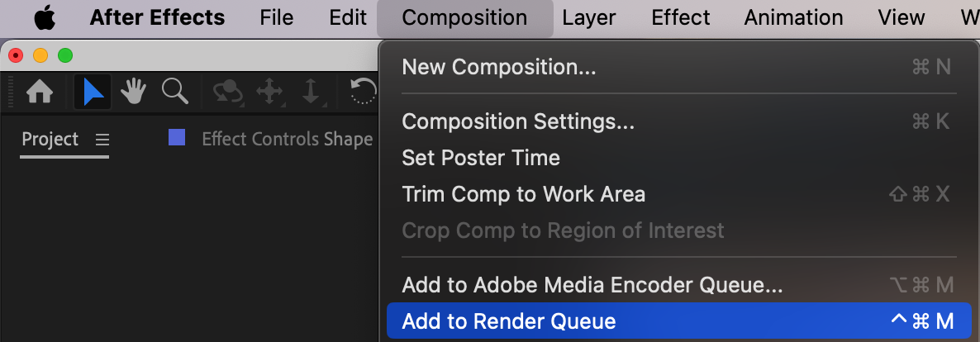Screen dimensions: 980x342
Task: Open the Edit menu
Action: pos(348,17)
